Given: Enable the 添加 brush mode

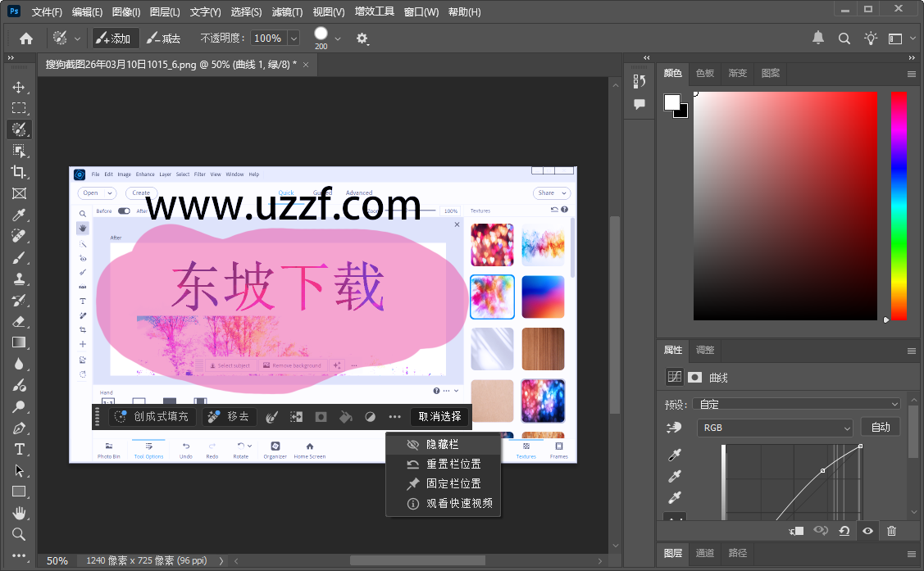Looking at the screenshot, I should click(115, 38).
